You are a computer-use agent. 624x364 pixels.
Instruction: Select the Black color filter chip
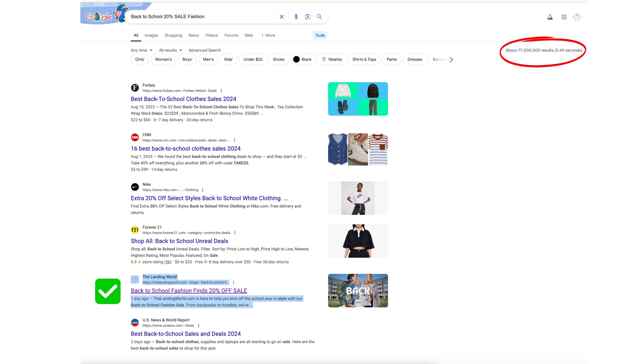coord(303,59)
